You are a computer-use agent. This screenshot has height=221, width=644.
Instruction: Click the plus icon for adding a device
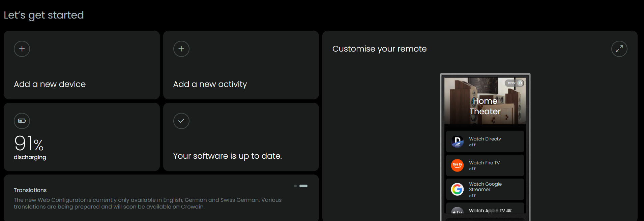pos(22,49)
